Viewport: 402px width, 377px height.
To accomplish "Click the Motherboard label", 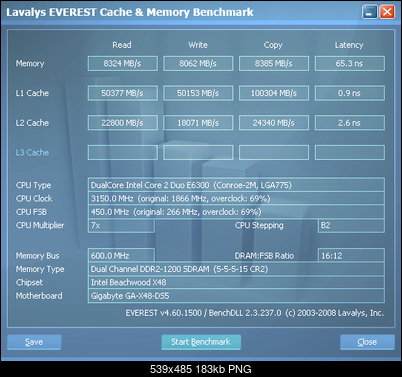I will 39,296.
